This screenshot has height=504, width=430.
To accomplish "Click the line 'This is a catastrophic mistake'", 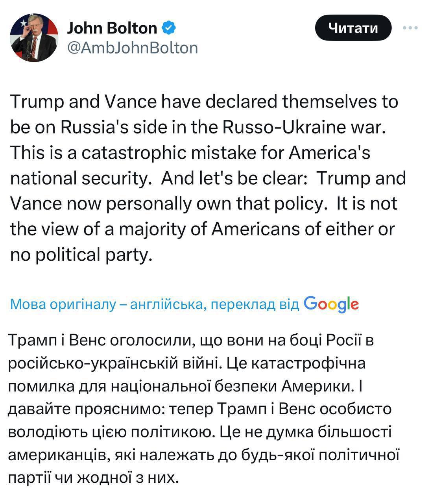I will coord(190,153).
